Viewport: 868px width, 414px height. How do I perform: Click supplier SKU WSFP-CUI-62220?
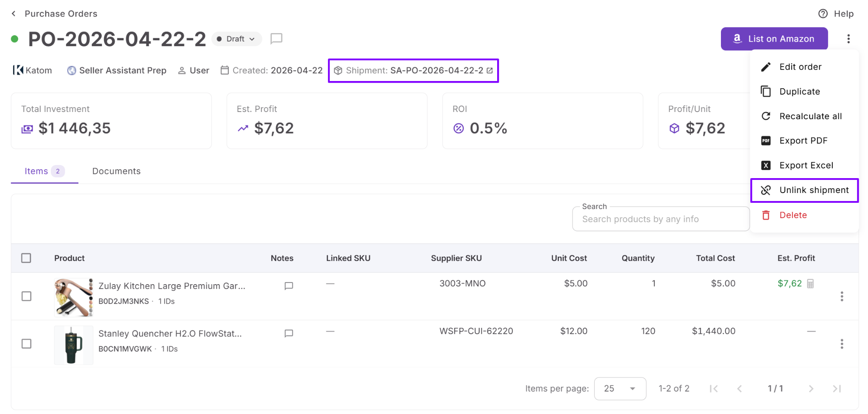(476, 331)
